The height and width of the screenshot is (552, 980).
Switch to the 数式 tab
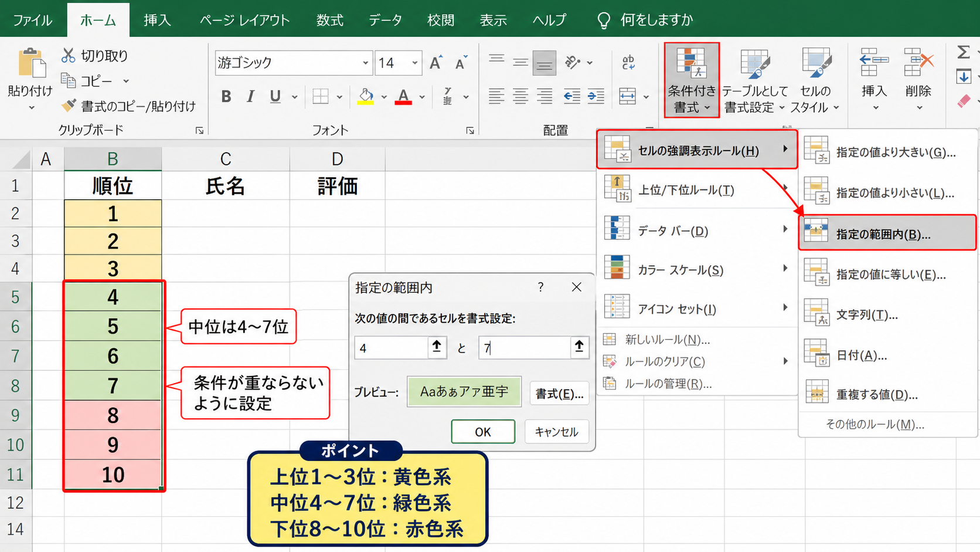tap(330, 20)
